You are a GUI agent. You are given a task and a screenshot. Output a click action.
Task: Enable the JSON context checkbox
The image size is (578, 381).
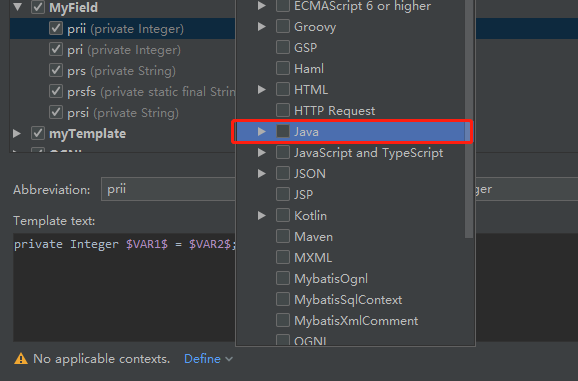(283, 174)
